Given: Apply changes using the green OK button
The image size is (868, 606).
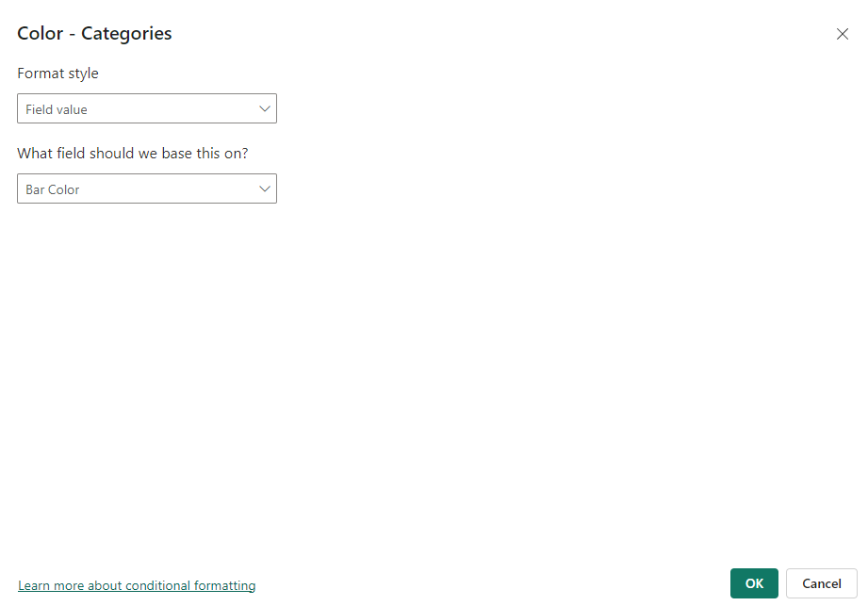Looking at the screenshot, I should coord(754,583).
